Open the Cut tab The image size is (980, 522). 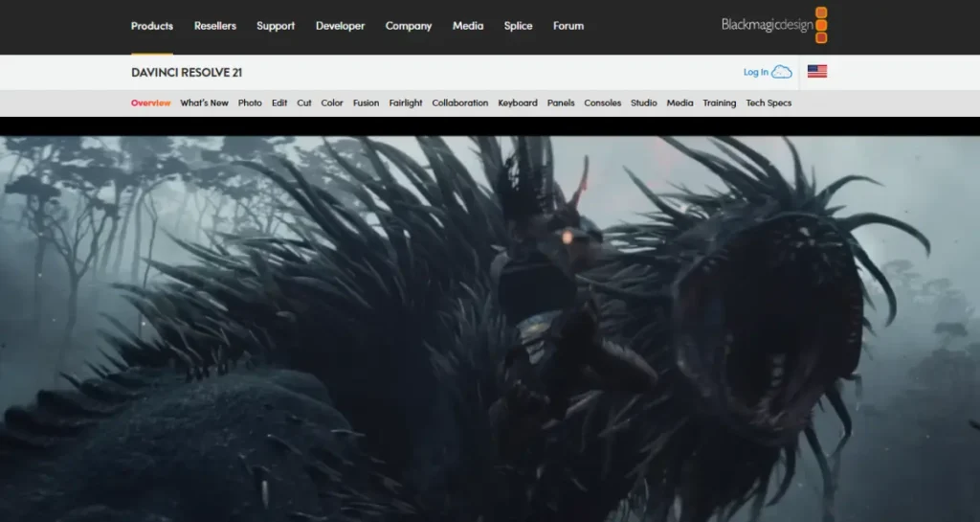304,103
